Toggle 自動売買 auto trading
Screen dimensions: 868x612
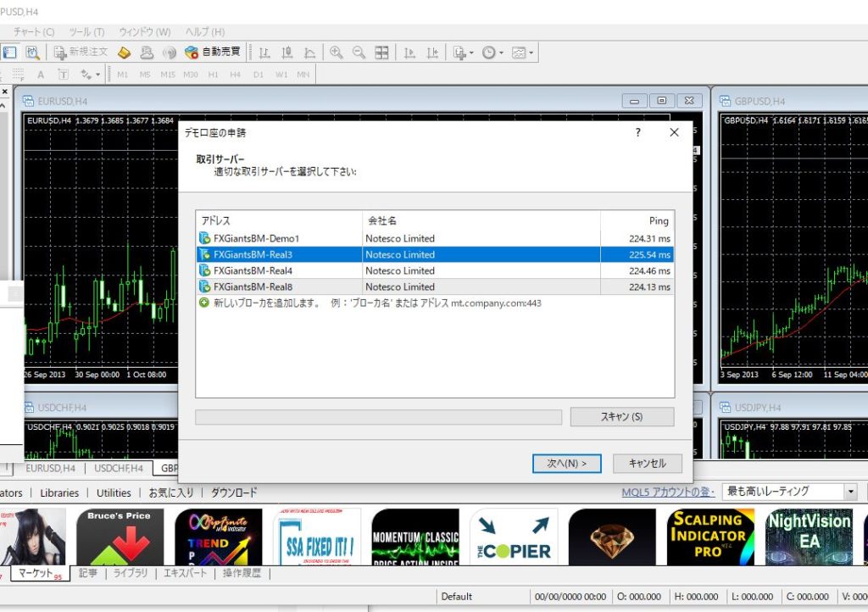(x=213, y=53)
